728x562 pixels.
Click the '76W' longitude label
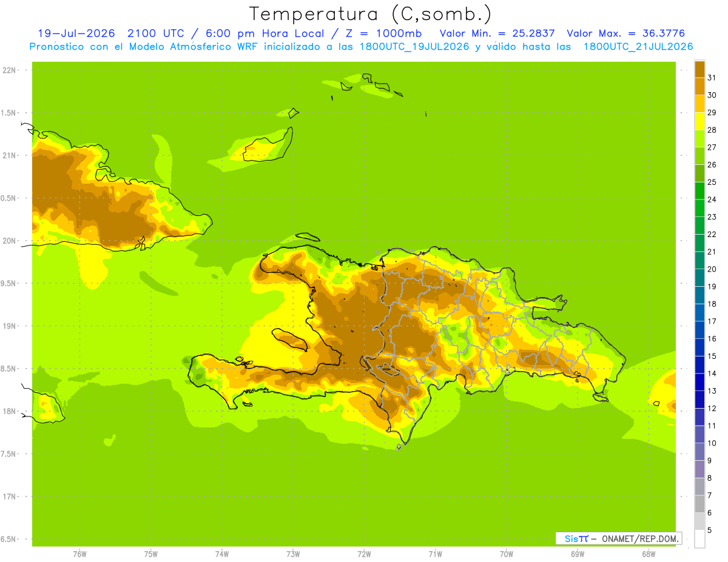[79, 554]
